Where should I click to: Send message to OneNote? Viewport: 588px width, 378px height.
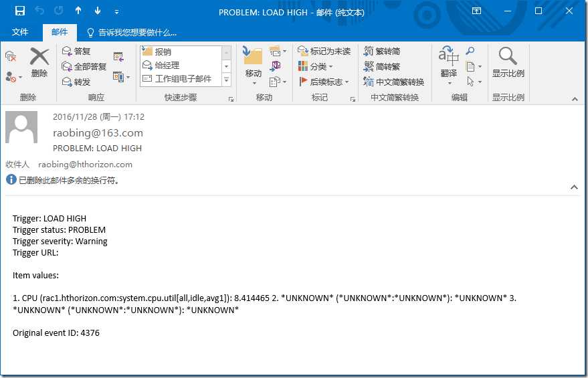point(275,66)
